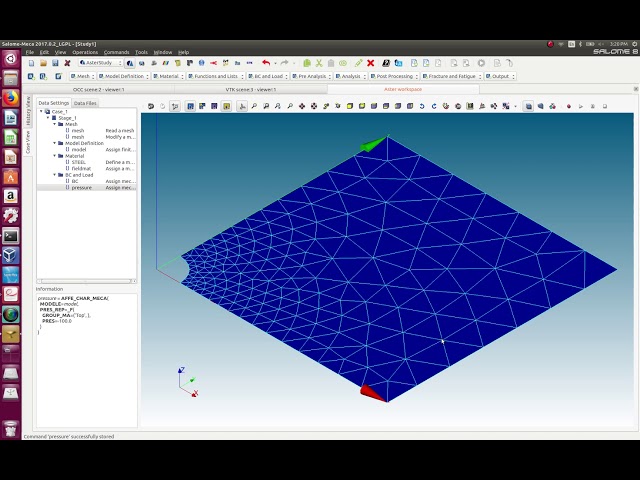Viewport: 640px width, 480px height.
Task: Open the Commands menu
Action: pyautogui.click(x=116, y=52)
